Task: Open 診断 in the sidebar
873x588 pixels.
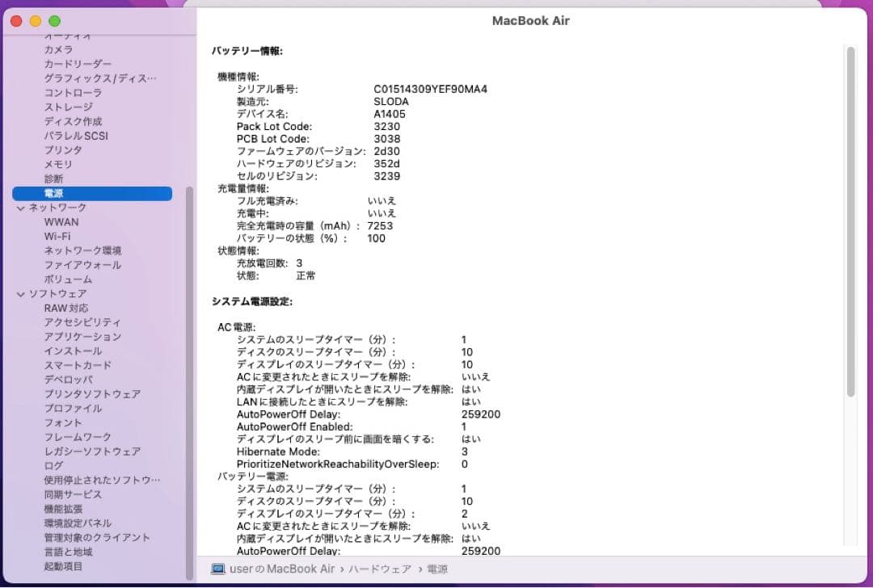Action: tap(53, 178)
